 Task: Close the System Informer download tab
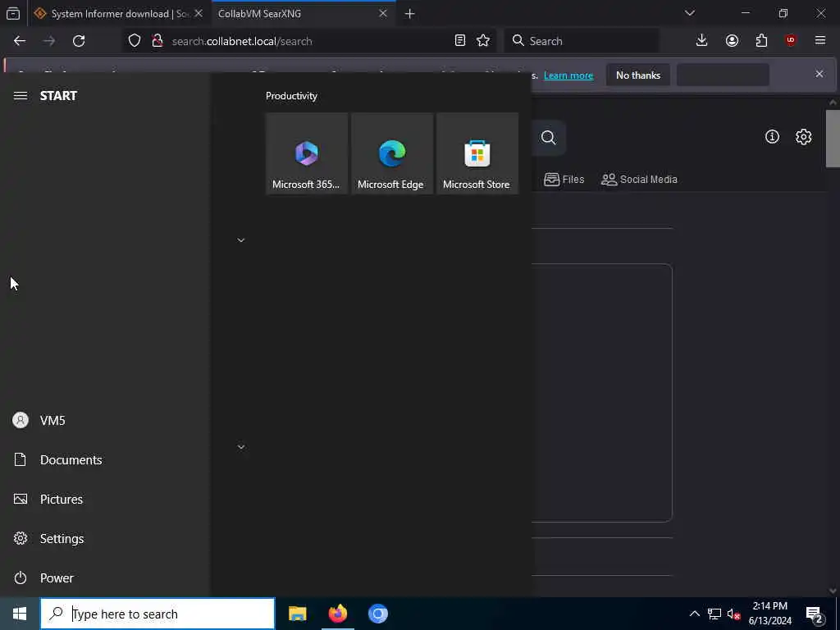199,14
